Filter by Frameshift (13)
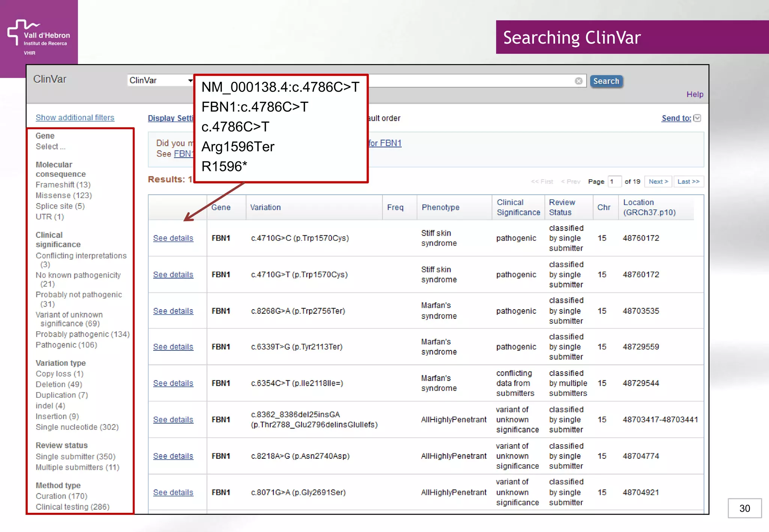The height and width of the screenshot is (532, 769). (x=63, y=185)
